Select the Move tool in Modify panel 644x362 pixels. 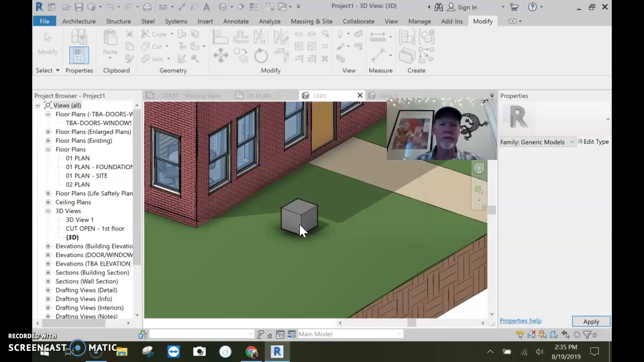tap(220, 55)
